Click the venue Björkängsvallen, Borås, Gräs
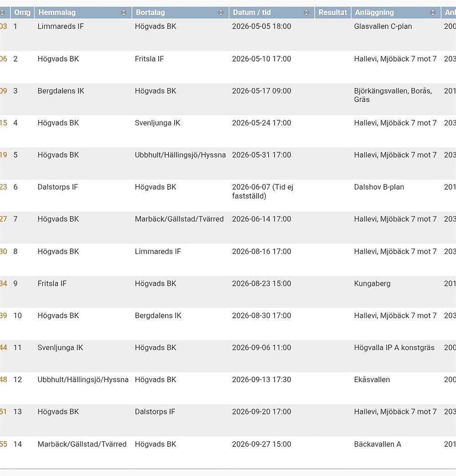 [393, 95]
